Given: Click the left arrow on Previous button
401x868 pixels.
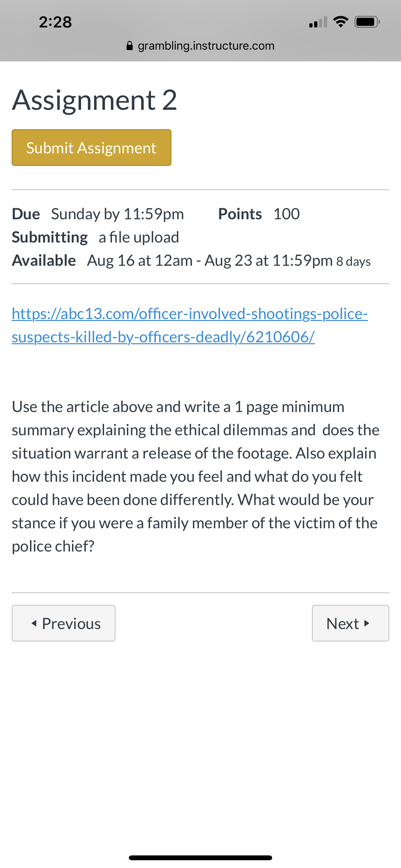Looking at the screenshot, I should click(34, 623).
